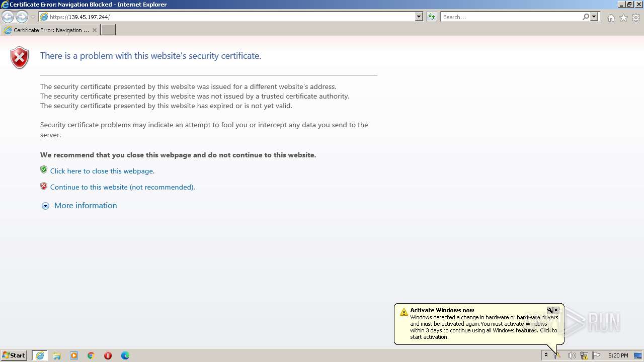Screen dimensions: 644x362
Task: Open the Home page icon
Action: (x=611, y=18)
